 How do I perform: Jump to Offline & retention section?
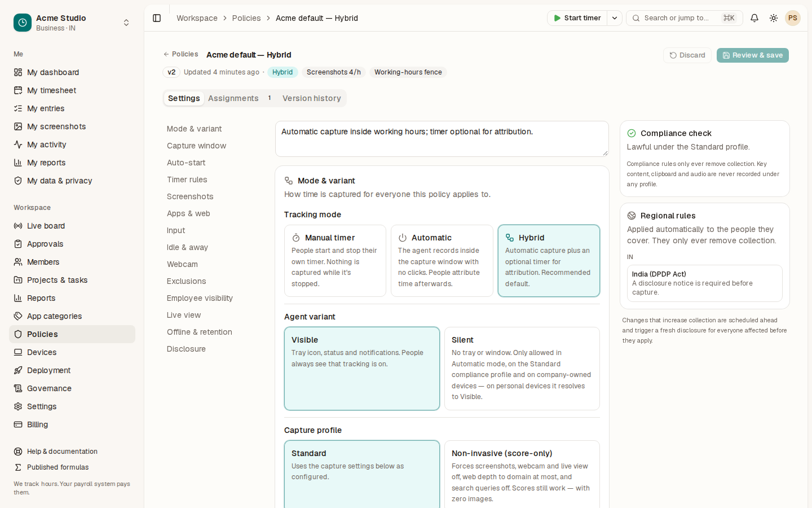click(200, 332)
